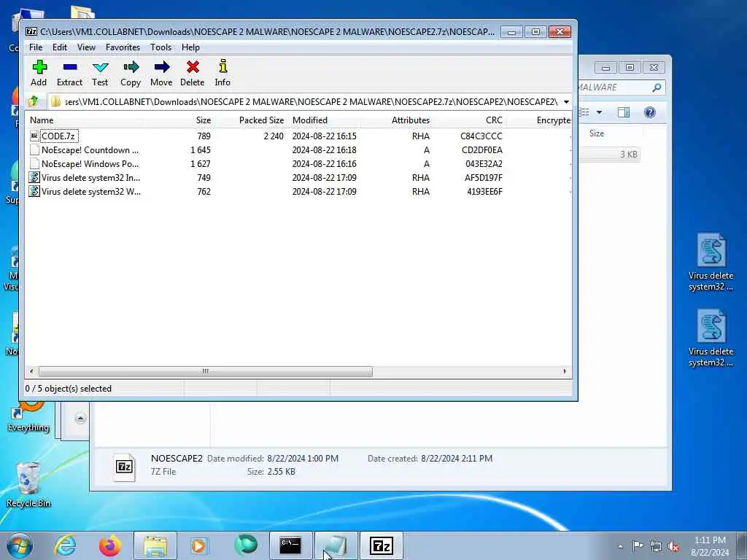Viewport: 747px width, 560px height.
Task: Click search magnifier in Explorer window
Action: tap(657, 87)
